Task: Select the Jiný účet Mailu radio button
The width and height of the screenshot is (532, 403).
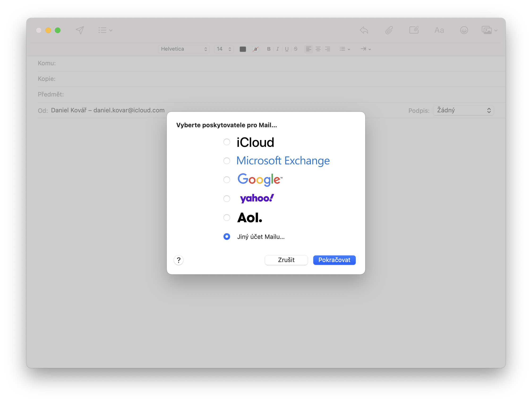Action: [227, 237]
